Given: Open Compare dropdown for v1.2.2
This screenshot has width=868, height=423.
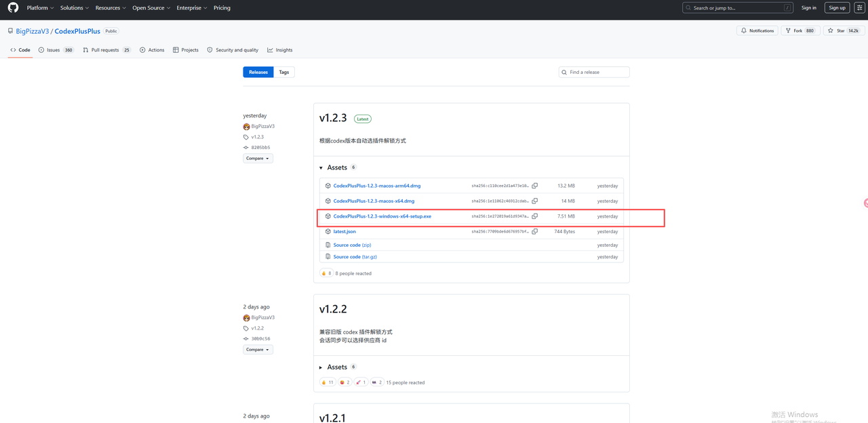Looking at the screenshot, I should point(258,350).
